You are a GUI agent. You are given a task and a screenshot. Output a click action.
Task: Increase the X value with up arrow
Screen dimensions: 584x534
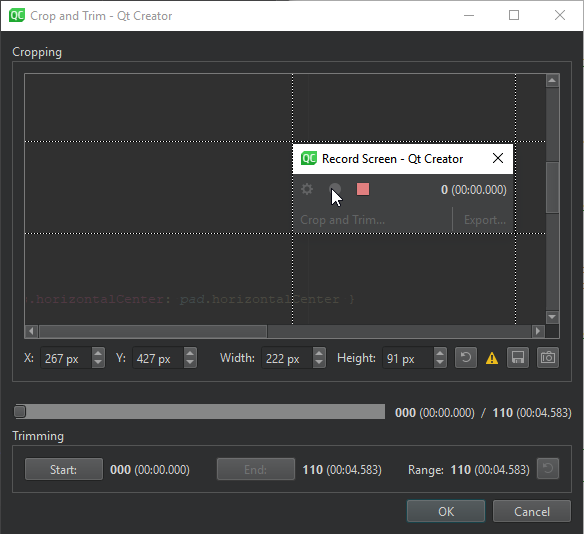pos(98,353)
